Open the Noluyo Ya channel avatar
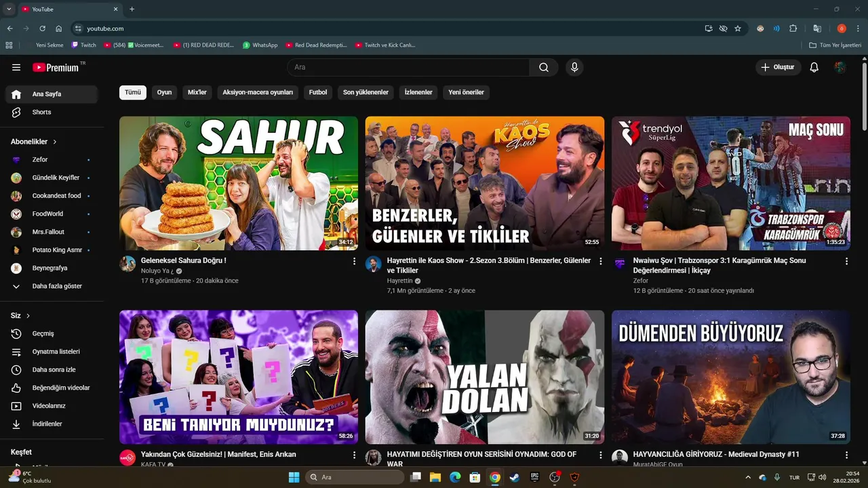 click(127, 264)
